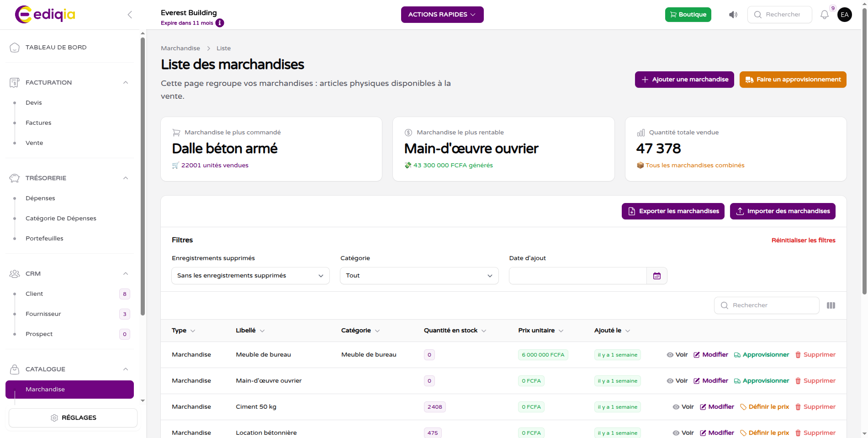Open the Catégorie filter dropdown
868x438 pixels.
coord(419,276)
